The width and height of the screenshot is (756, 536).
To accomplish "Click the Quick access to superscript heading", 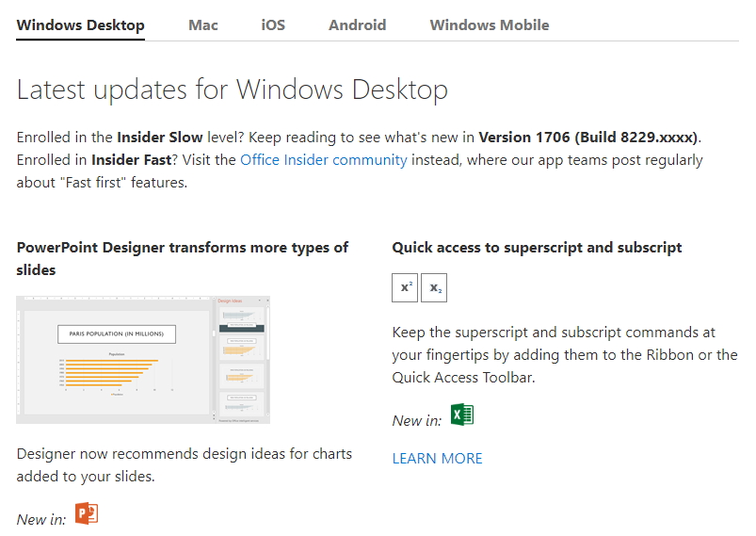I will [x=537, y=248].
